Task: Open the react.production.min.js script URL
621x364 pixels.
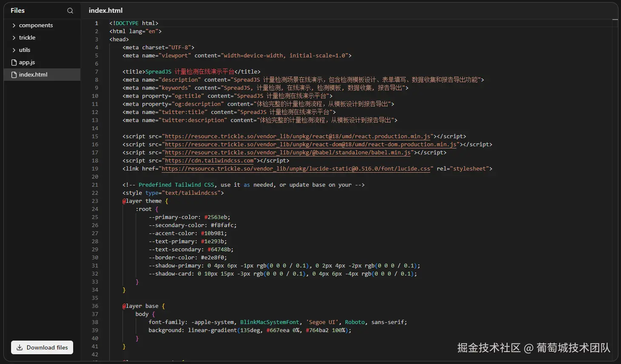Action: [297, 136]
